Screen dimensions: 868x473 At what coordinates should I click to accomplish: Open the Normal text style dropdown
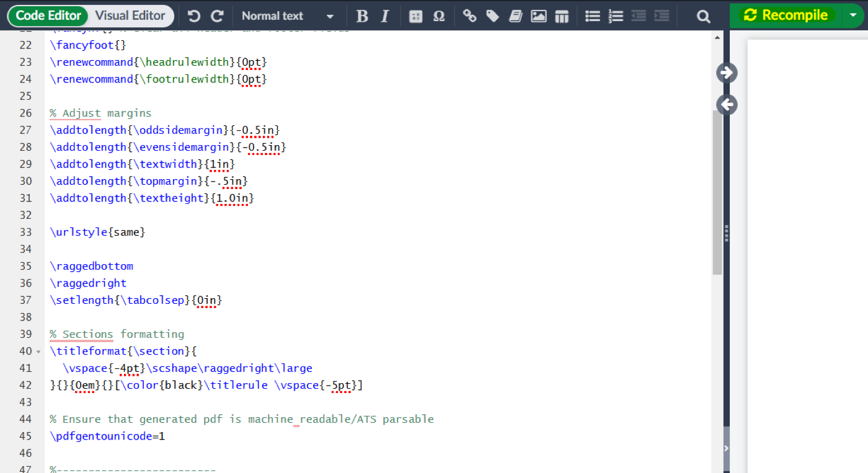[287, 16]
